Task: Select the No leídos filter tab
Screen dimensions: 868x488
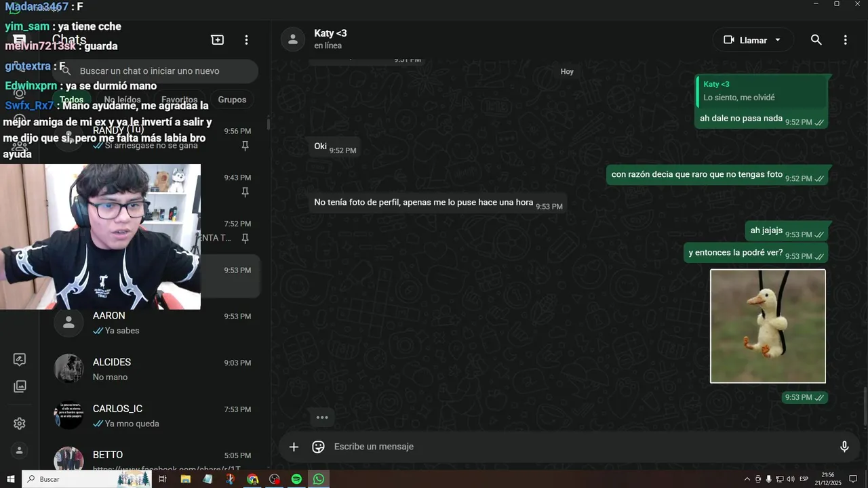Action: (123, 100)
